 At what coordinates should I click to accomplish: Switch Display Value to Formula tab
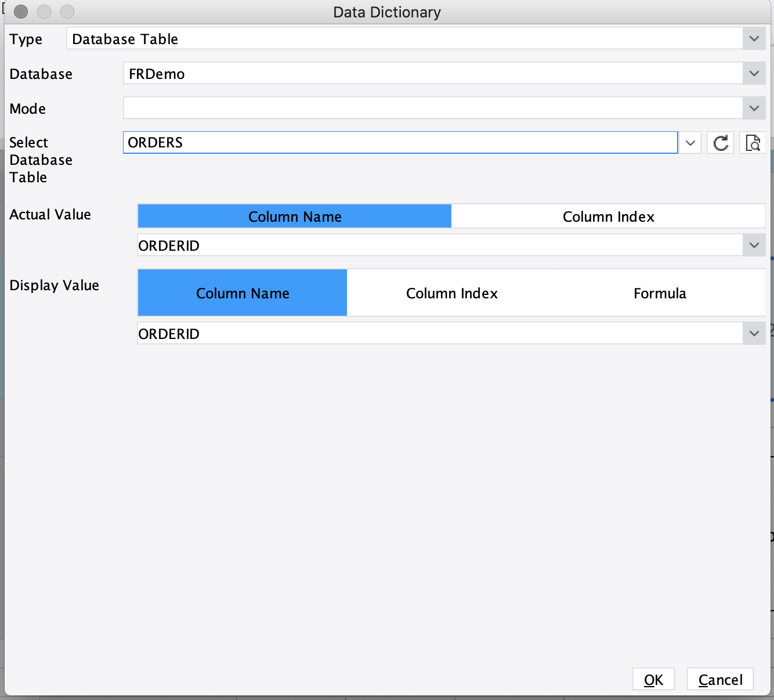click(x=660, y=293)
